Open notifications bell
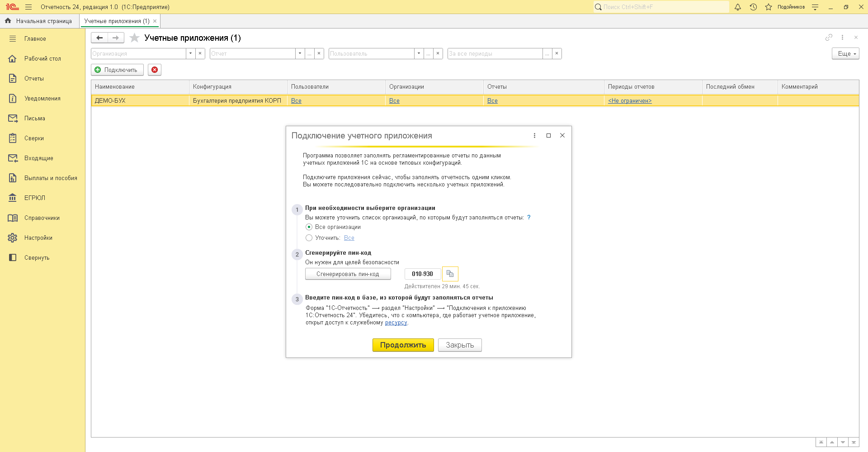Image resolution: width=868 pixels, height=452 pixels. pyautogui.click(x=738, y=7)
